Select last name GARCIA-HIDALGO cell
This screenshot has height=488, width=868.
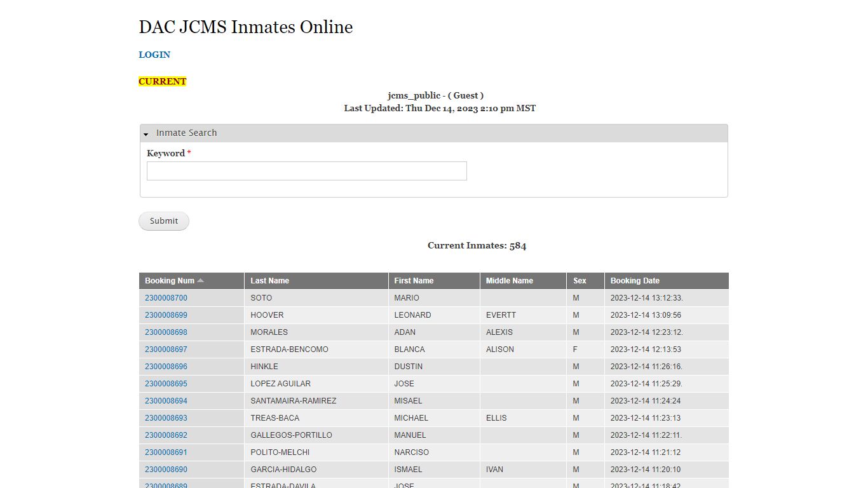pos(316,470)
